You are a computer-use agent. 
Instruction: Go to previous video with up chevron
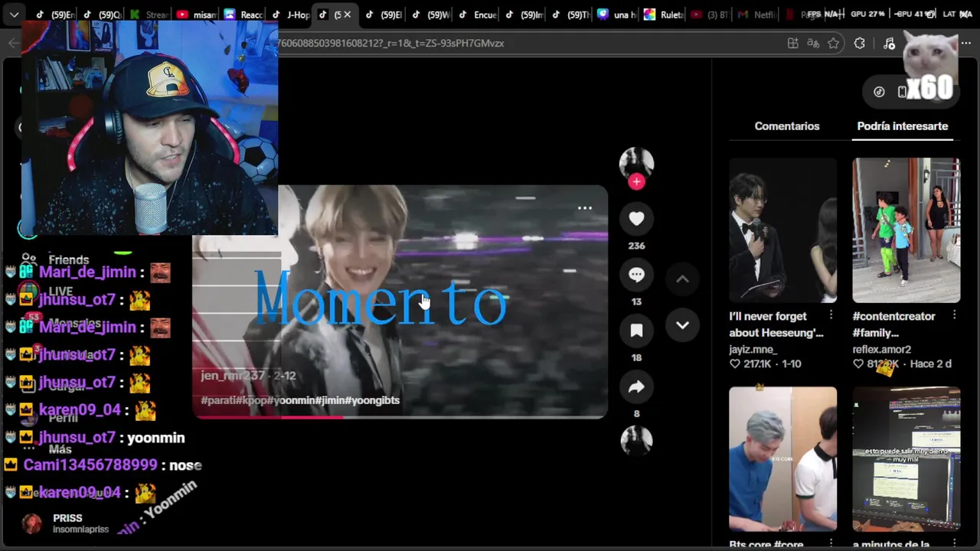click(x=682, y=279)
